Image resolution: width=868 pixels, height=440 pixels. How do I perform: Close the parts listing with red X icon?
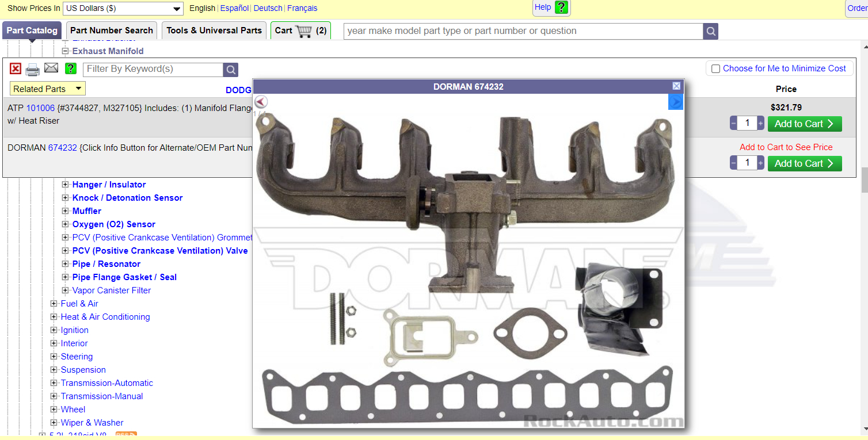16,69
